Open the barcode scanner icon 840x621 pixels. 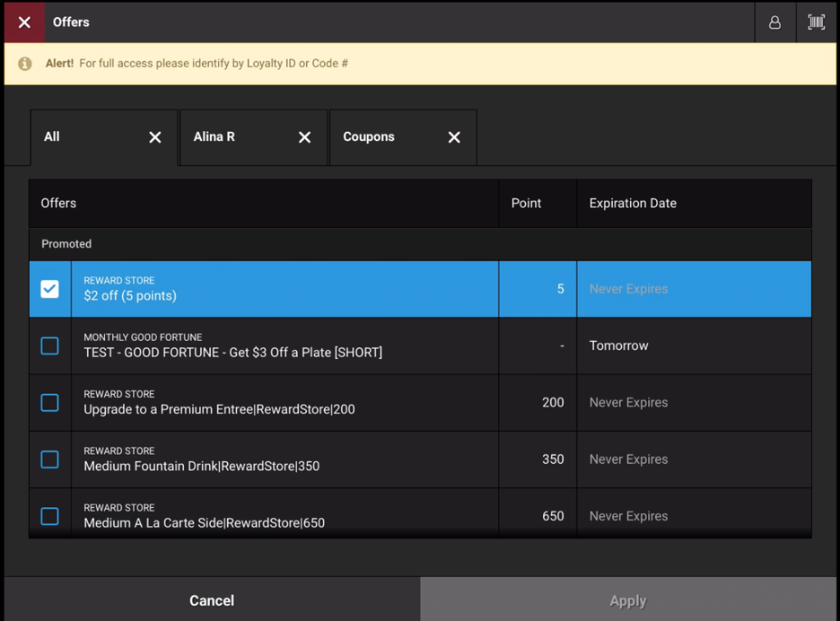pos(816,22)
